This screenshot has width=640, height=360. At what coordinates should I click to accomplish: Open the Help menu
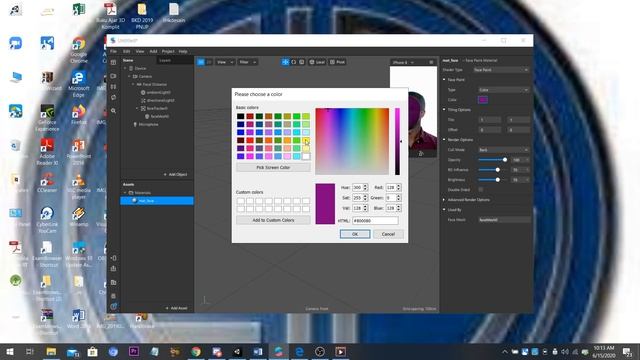coord(183,51)
